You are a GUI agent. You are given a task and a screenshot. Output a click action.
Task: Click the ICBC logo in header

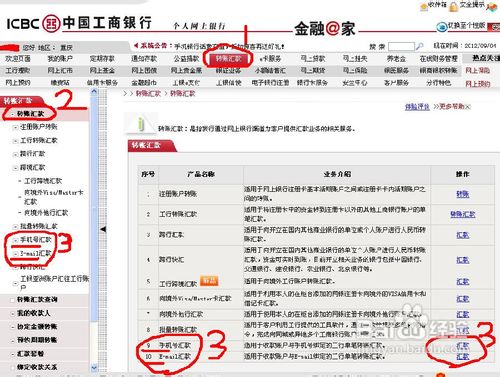click(51, 23)
